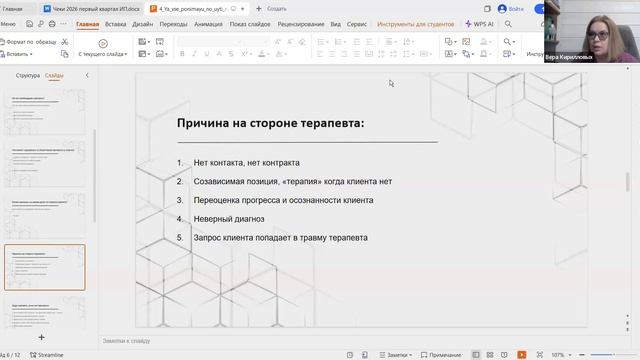
Task: Toggle Italic formatting
Action: 194,54
